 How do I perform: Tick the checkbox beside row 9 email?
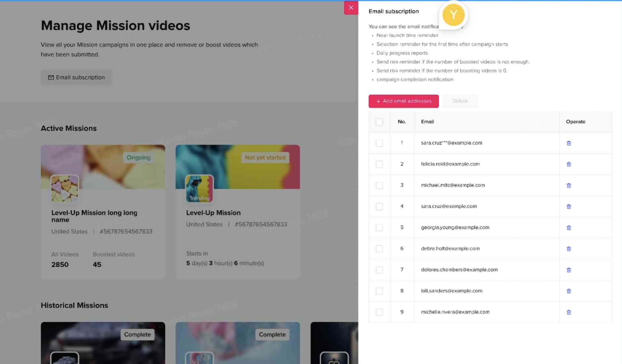[379, 312]
